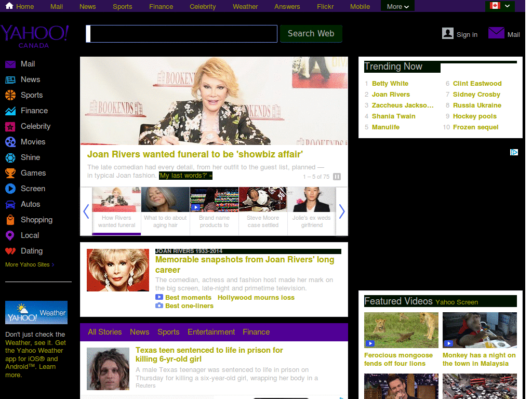The width and height of the screenshot is (532, 399).
Task: Open trending topic Betty White
Action: tap(390, 84)
